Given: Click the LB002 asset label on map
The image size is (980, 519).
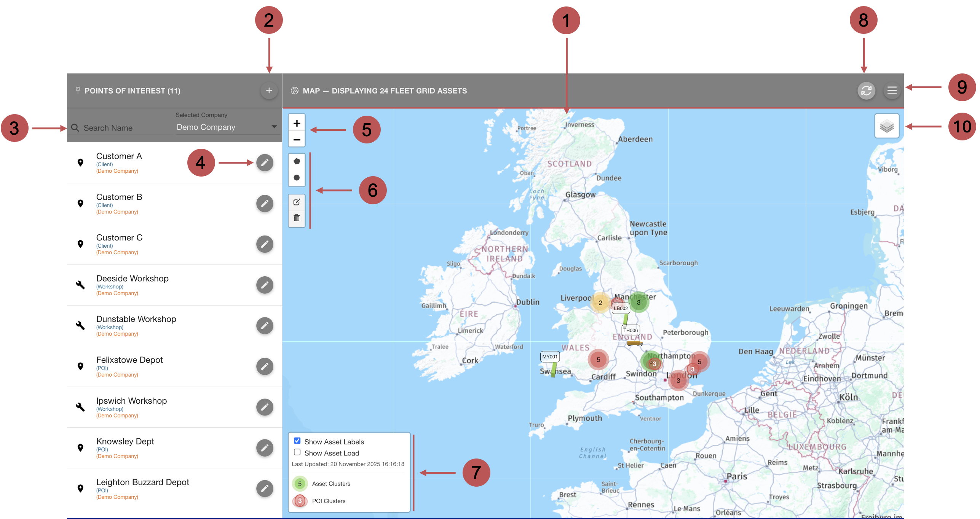Looking at the screenshot, I should pyautogui.click(x=621, y=308).
